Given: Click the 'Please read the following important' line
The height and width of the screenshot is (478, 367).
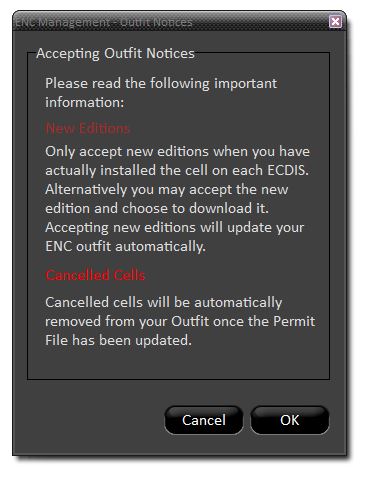Looking at the screenshot, I should pos(161,83).
